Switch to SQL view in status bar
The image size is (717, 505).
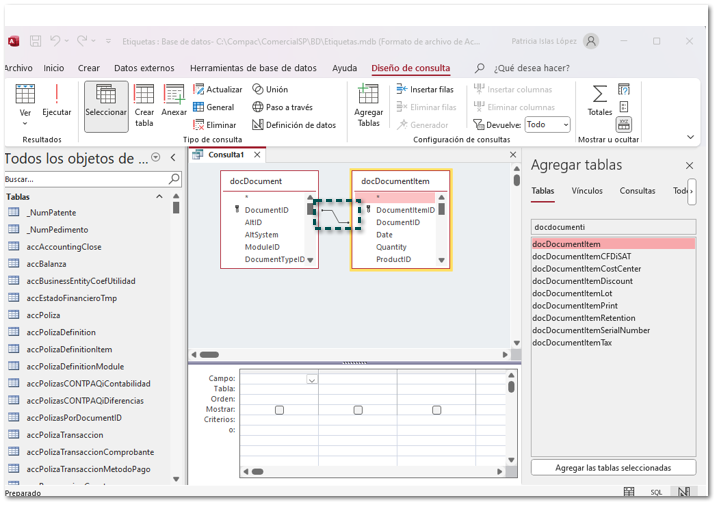click(657, 492)
